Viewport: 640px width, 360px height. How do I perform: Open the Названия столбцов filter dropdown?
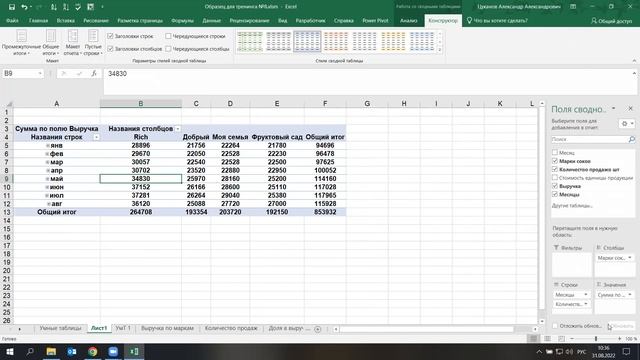coord(178,129)
